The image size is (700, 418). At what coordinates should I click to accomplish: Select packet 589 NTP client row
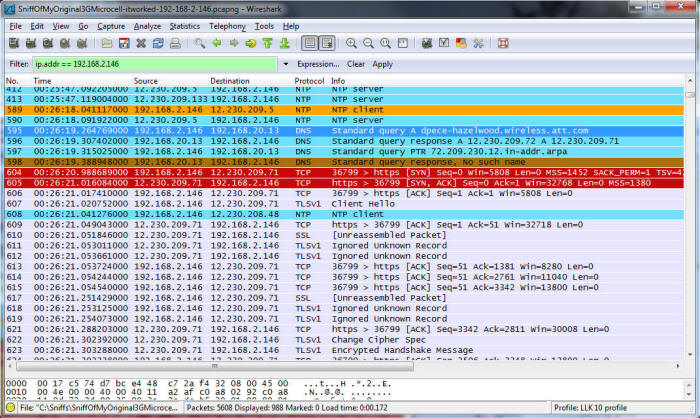pos(344,109)
